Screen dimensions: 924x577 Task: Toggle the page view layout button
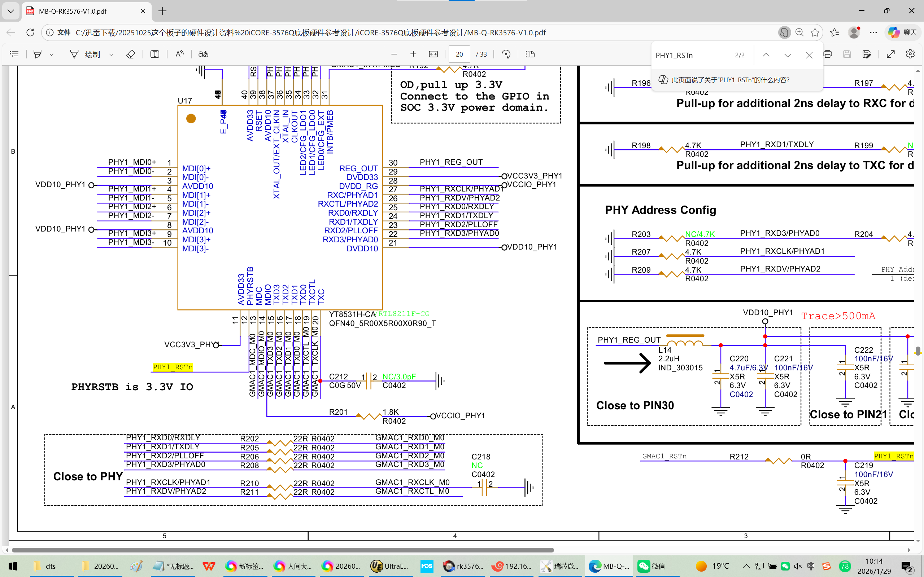[x=530, y=54]
